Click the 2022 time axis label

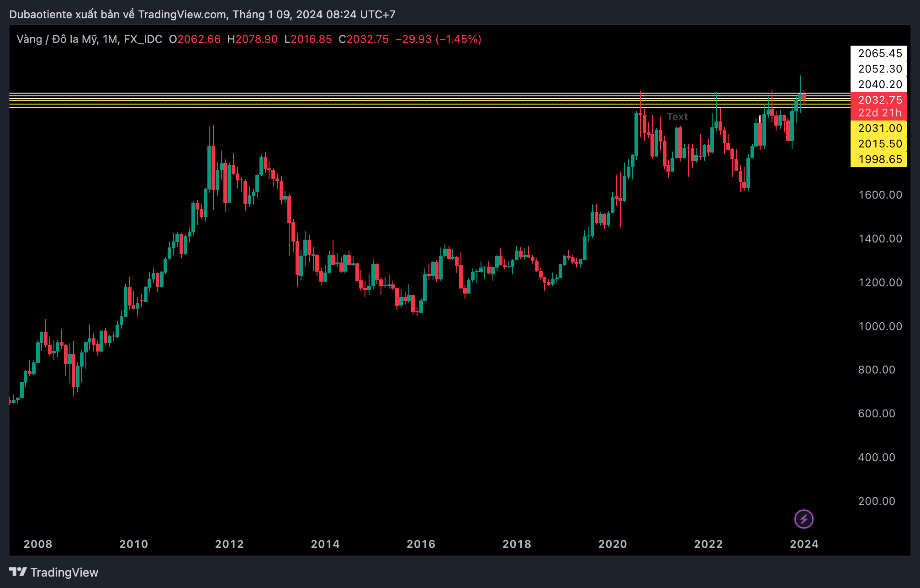pyautogui.click(x=709, y=544)
